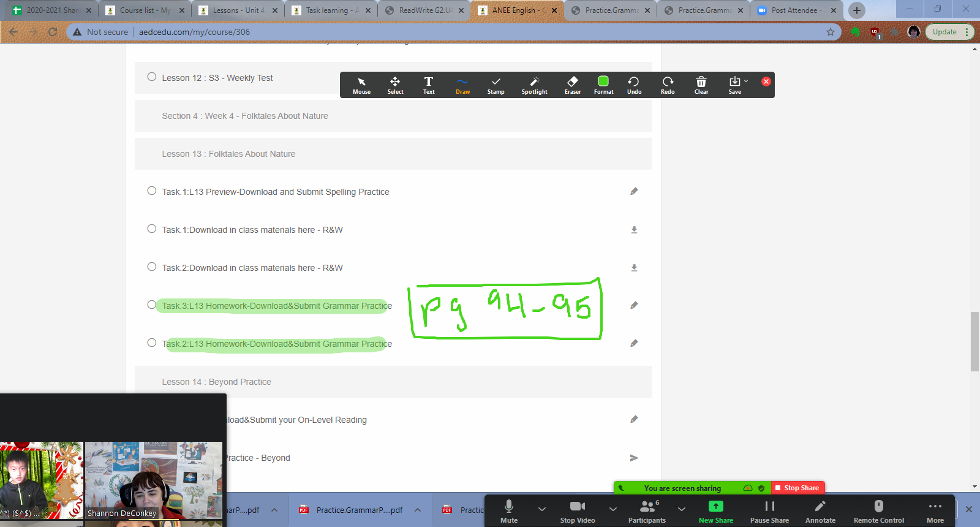Expand the Save options arrow
980x527 pixels.
(746, 81)
